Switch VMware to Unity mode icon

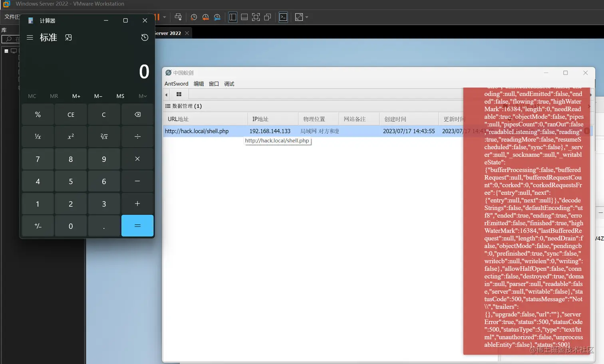[x=268, y=17]
